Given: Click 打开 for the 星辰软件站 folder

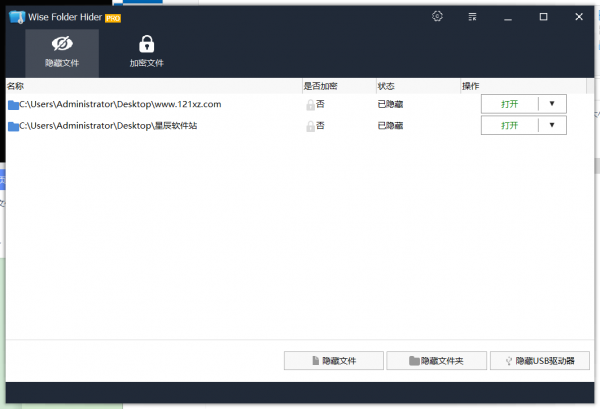Looking at the screenshot, I should pos(509,125).
